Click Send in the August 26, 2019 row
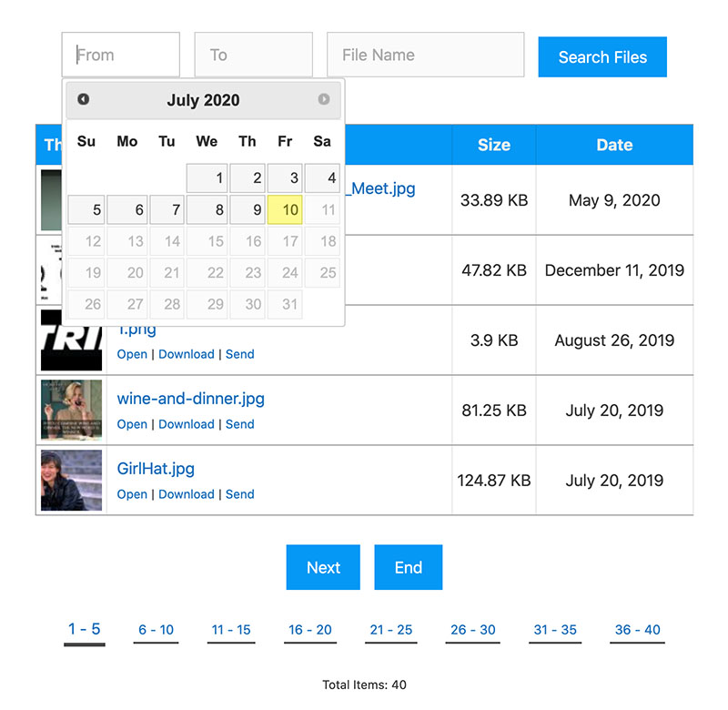The height and width of the screenshot is (710, 728). 239,354
